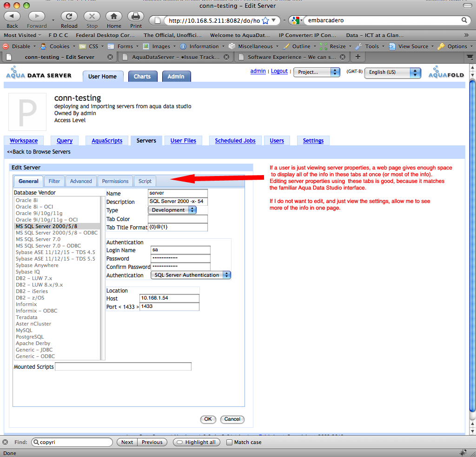Open the Script tab in Edit Server
This screenshot has width=476, height=457.
145,181
